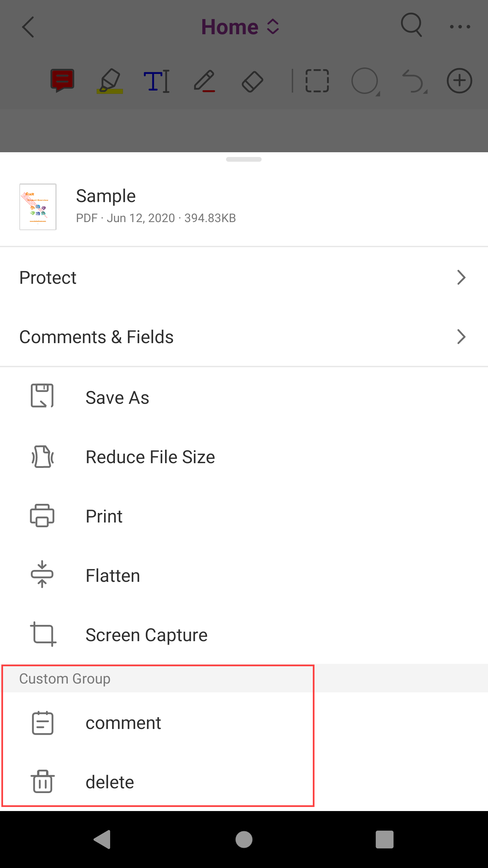The height and width of the screenshot is (868, 488).
Task: Tap the add more tools plus icon
Action: pyautogui.click(x=459, y=81)
